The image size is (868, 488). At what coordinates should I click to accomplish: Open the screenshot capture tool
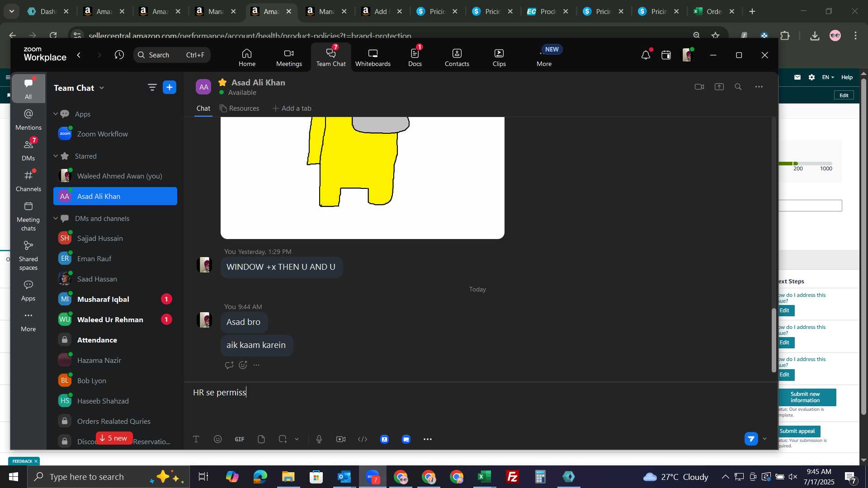(283, 439)
